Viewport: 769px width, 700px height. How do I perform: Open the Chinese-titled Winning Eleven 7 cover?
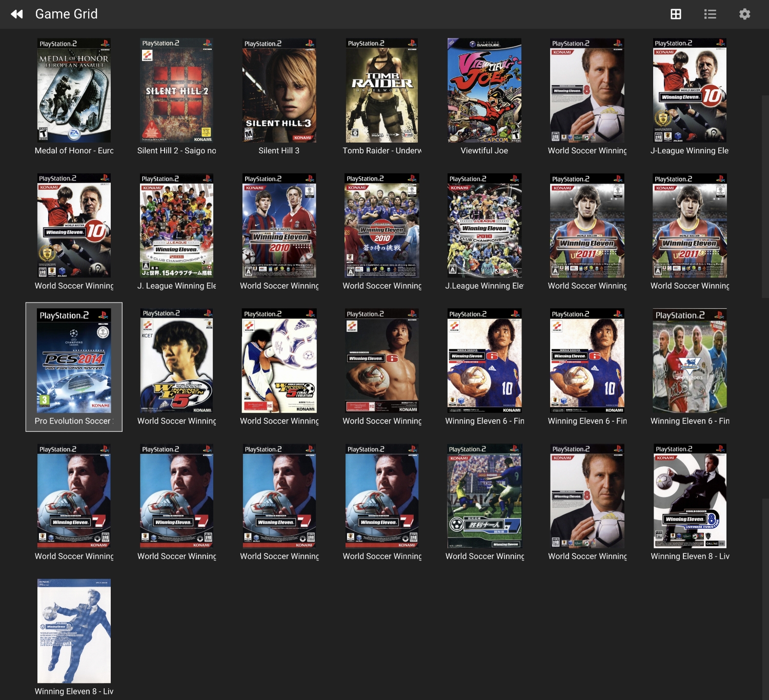[x=484, y=496]
